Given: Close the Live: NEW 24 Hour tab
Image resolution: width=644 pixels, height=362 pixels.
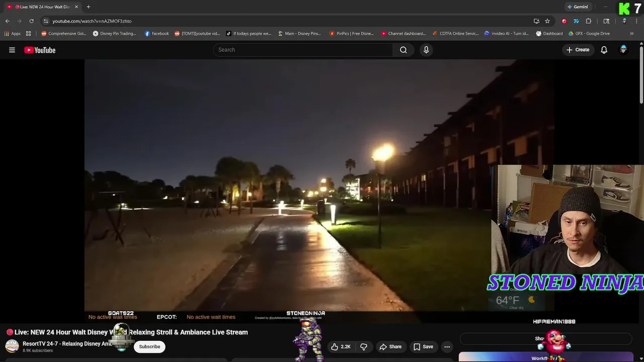Looking at the screenshot, I should point(76,7).
